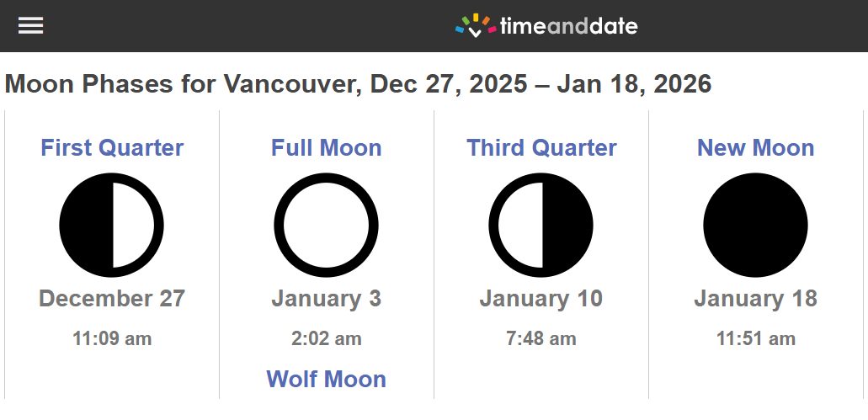Click the solid black New Moon icon
Screen dimensions: 868x420
[756, 225]
